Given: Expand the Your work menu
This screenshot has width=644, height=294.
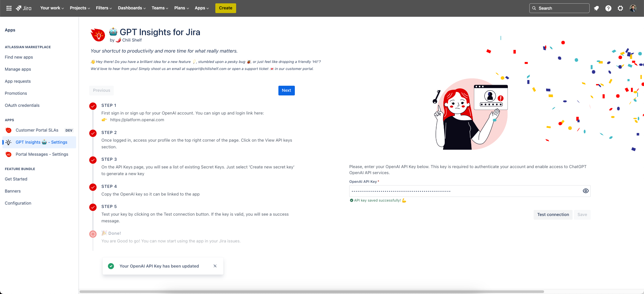Looking at the screenshot, I should click(x=52, y=8).
